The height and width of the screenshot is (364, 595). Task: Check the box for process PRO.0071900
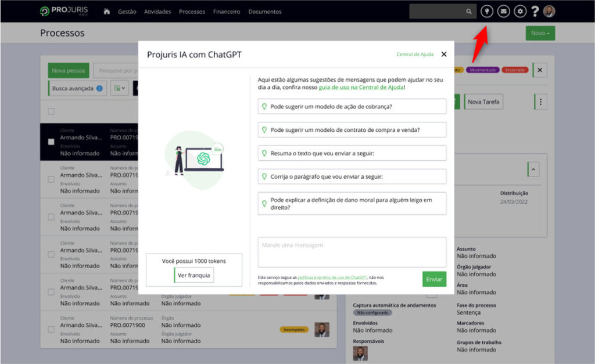[51, 330]
